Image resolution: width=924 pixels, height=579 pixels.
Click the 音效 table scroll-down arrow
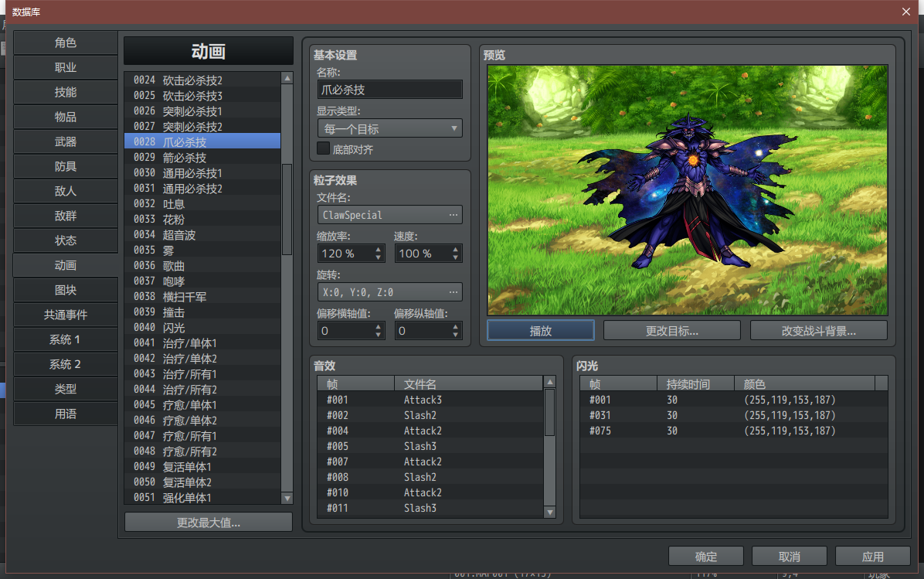click(x=550, y=513)
